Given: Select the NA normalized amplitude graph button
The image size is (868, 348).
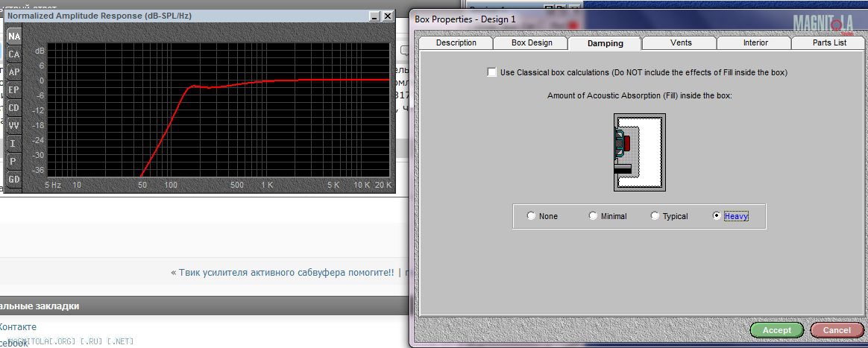Looking at the screenshot, I should 13,36.
